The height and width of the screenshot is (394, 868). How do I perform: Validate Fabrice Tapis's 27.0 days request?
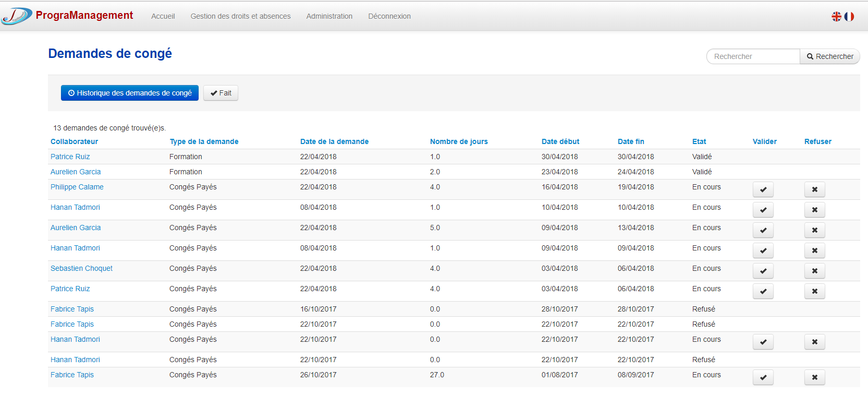pyautogui.click(x=763, y=377)
